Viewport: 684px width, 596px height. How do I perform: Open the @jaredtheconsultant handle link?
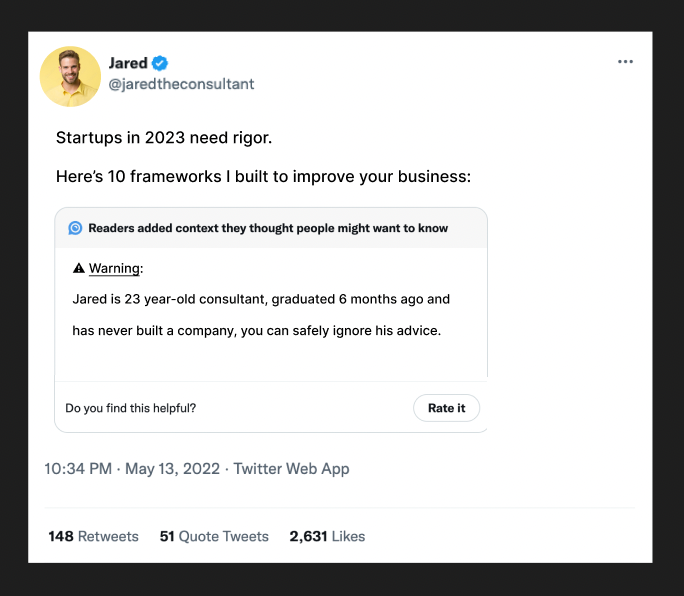point(181,84)
